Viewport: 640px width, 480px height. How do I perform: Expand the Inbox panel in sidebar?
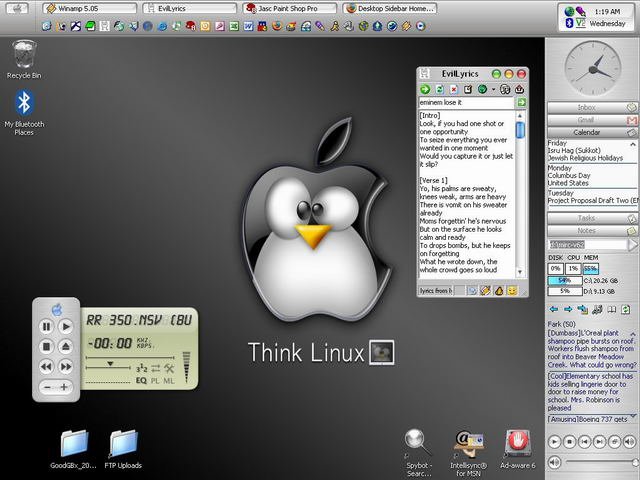(592, 107)
